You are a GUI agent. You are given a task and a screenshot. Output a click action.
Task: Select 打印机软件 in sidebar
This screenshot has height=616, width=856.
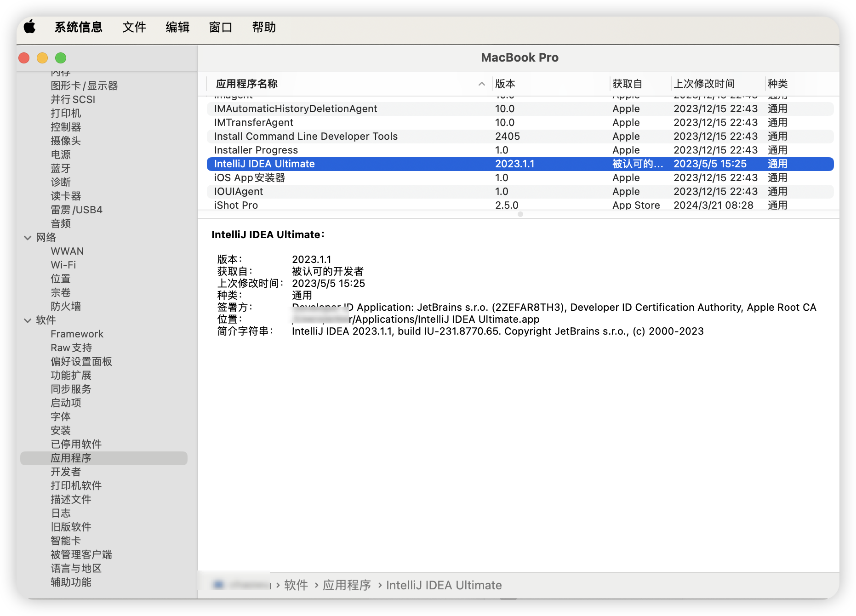[76, 486]
